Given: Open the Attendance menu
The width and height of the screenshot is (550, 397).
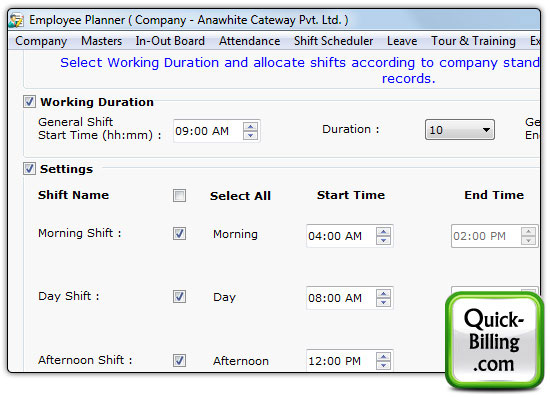Looking at the screenshot, I should pos(249,41).
